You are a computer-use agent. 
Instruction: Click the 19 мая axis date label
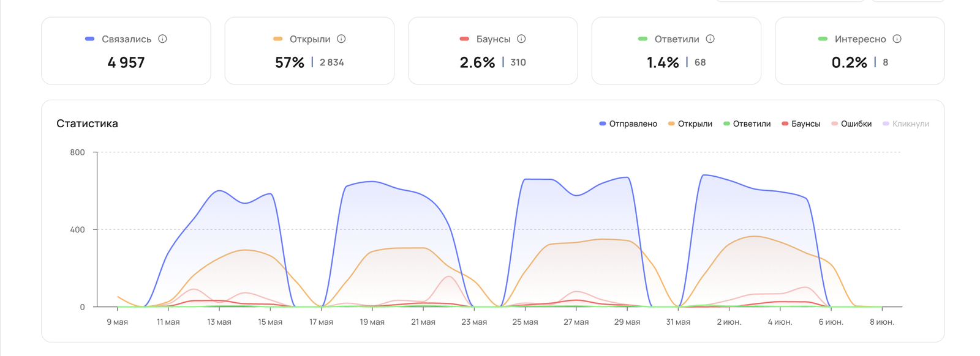click(x=372, y=322)
